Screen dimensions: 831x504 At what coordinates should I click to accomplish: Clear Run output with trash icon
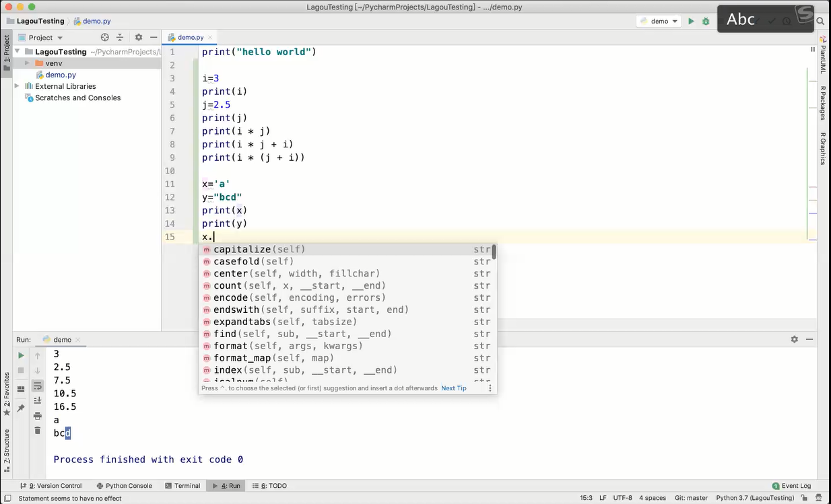point(38,431)
